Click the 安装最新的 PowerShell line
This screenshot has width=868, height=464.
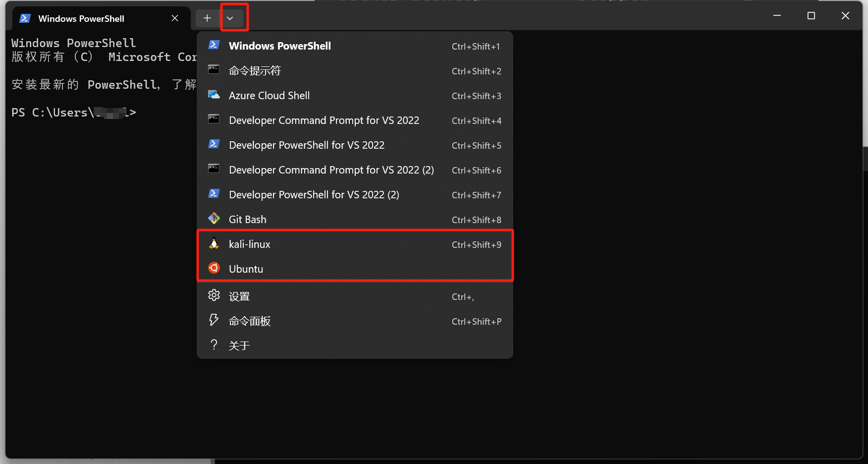tap(104, 85)
